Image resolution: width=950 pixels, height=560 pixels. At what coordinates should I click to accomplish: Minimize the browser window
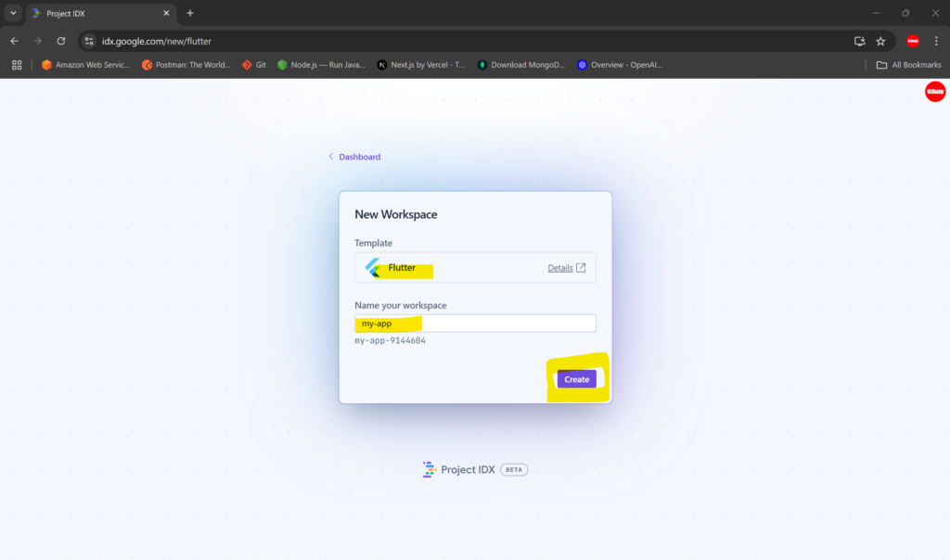[876, 13]
